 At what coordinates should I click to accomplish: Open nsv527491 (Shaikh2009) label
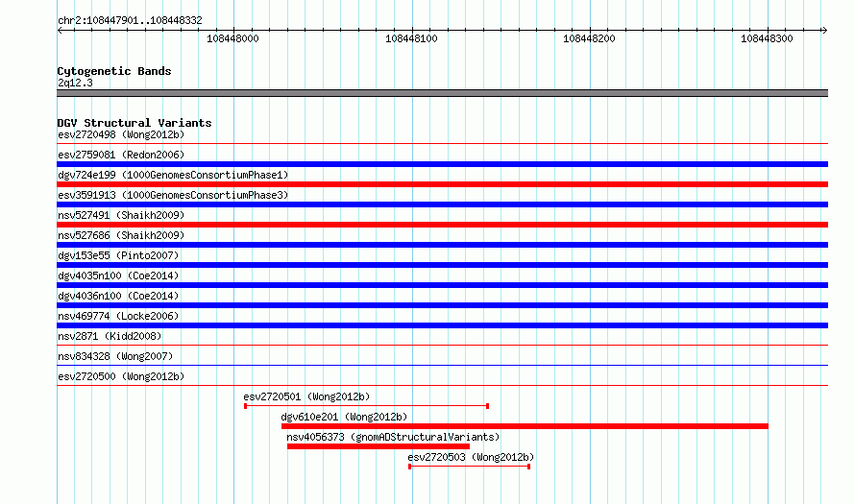[x=121, y=215]
